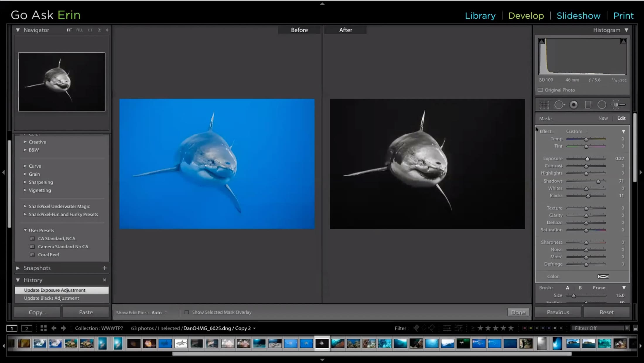The image size is (644, 363).
Task: Toggle shadow clipping indicator in histogram
Action: [542, 41]
